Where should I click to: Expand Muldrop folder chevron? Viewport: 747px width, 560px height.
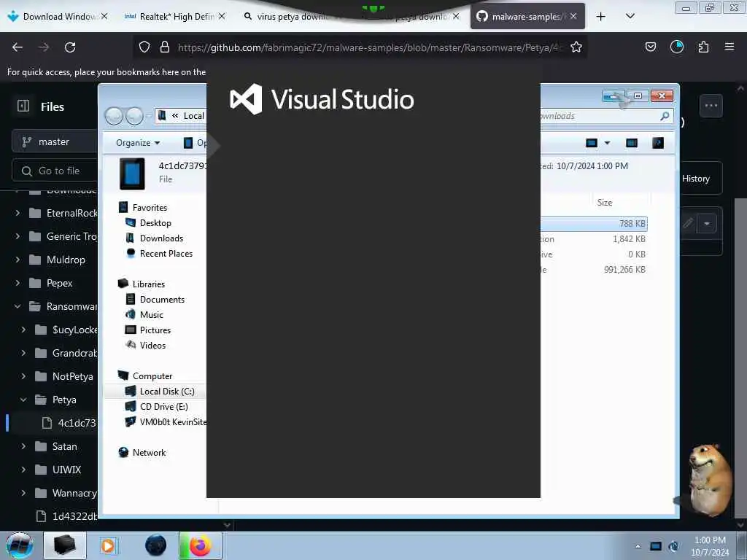click(x=18, y=260)
